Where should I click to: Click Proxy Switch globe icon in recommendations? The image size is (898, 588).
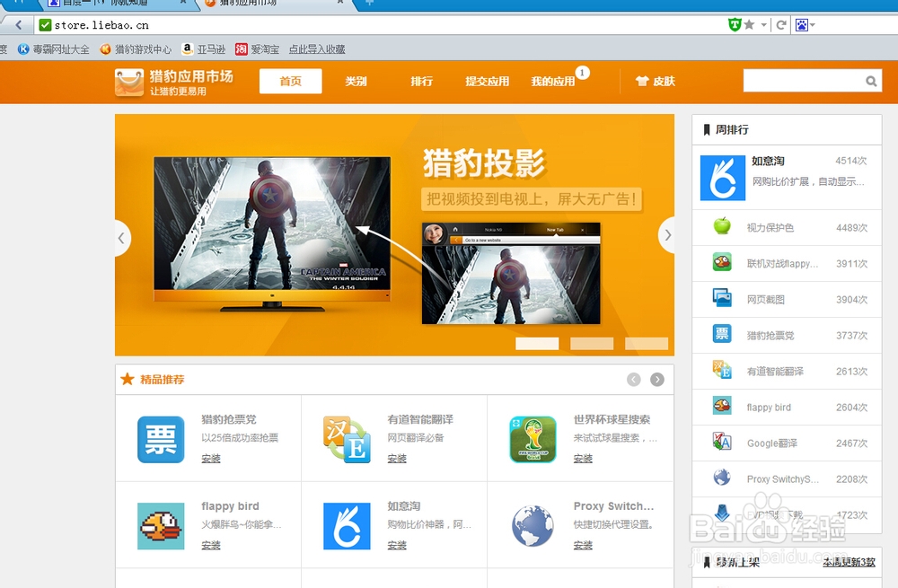tap(533, 526)
